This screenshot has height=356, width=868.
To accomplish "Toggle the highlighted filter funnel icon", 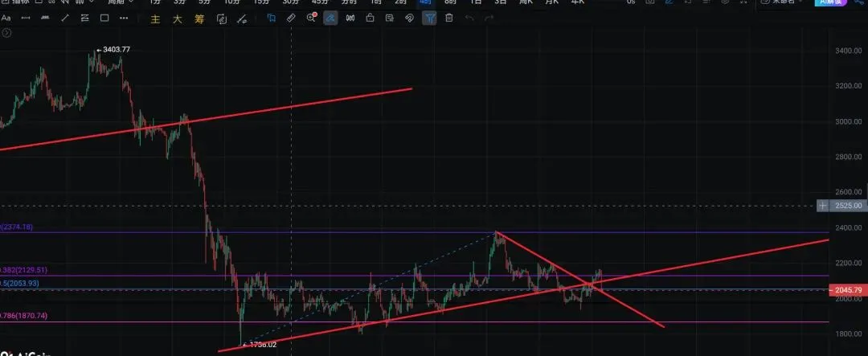I will point(429,18).
